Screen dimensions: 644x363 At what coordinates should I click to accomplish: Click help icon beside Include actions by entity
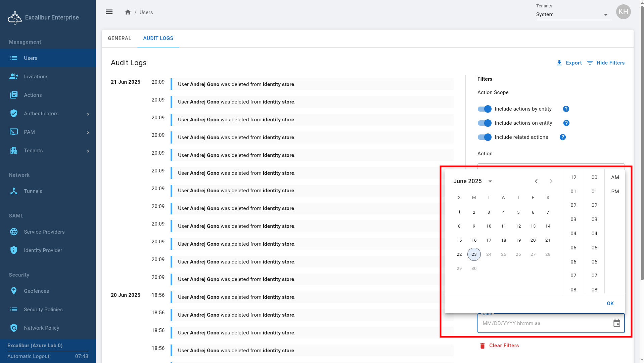click(x=566, y=109)
